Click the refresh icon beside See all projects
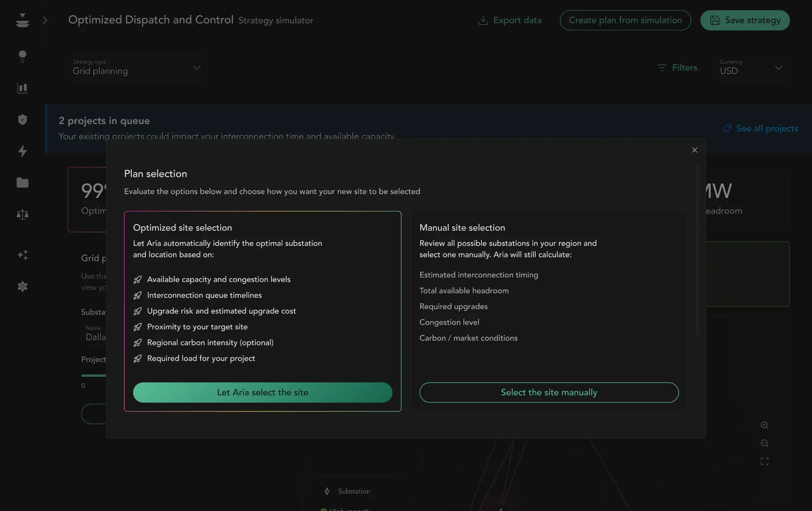The image size is (812, 511). click(x=727, y=128)
